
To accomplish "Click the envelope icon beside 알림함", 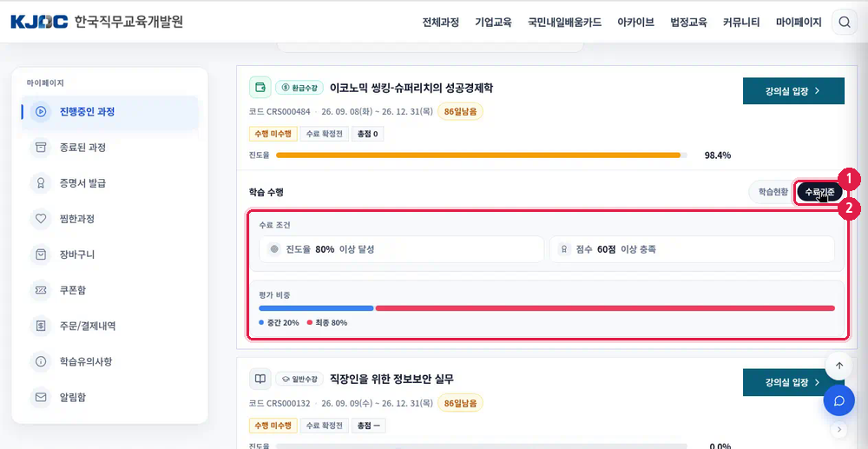I will pos(41,397).
